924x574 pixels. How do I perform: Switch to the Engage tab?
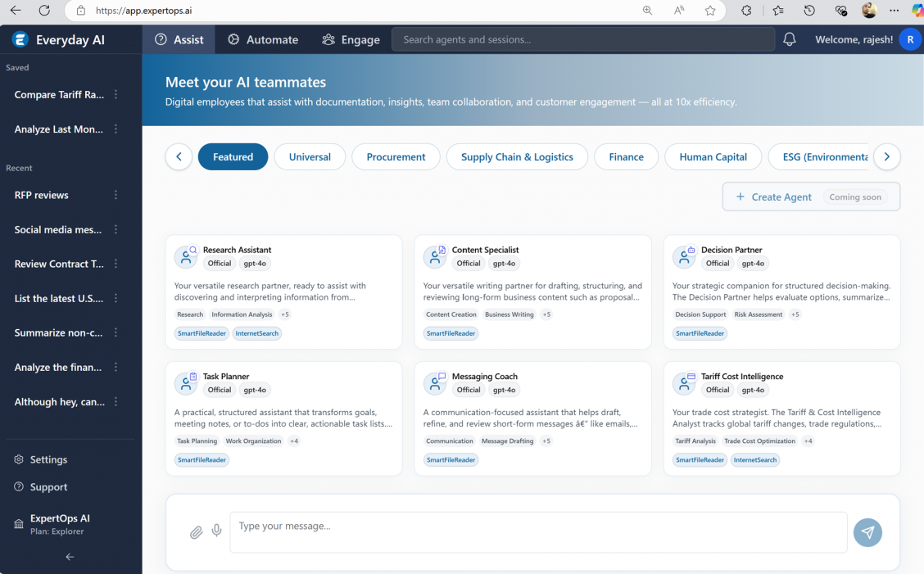tap(351, 39)
